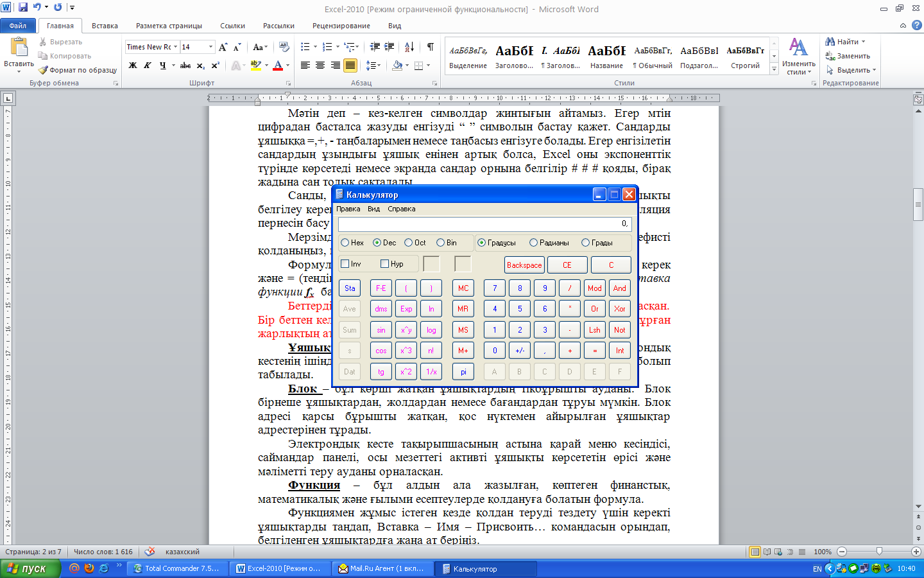
Task: Center text alignment icon
Action: pos(320,66)
